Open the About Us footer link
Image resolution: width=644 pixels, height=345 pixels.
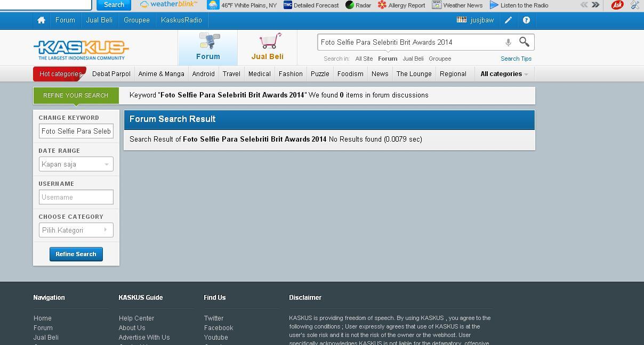tap(132, 328)
